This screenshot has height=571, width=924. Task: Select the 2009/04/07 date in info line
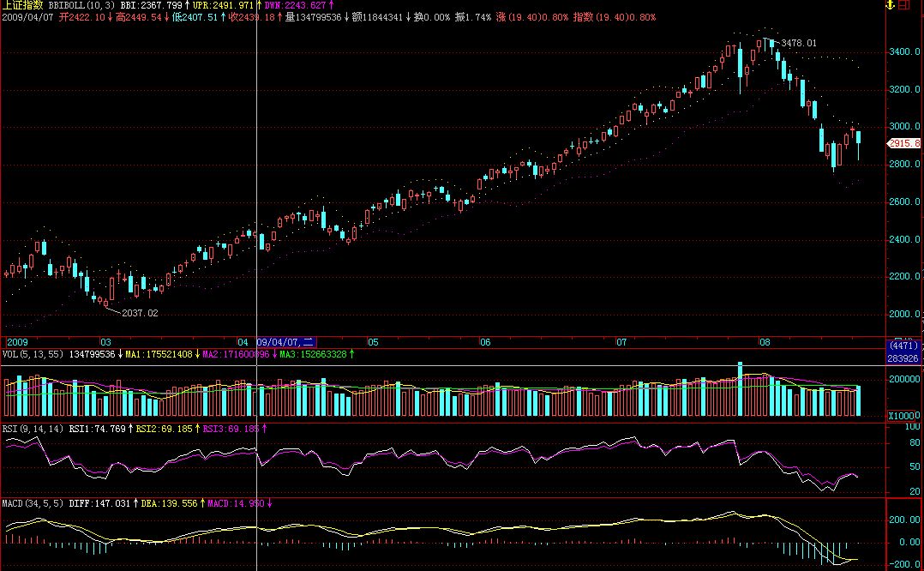27,18
